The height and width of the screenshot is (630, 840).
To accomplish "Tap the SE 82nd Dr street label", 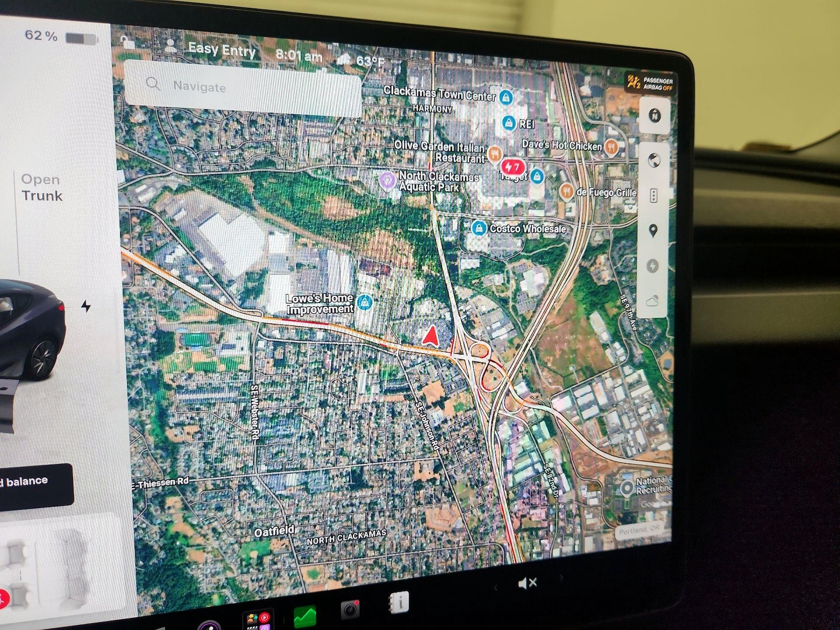I will pos(551,480).
